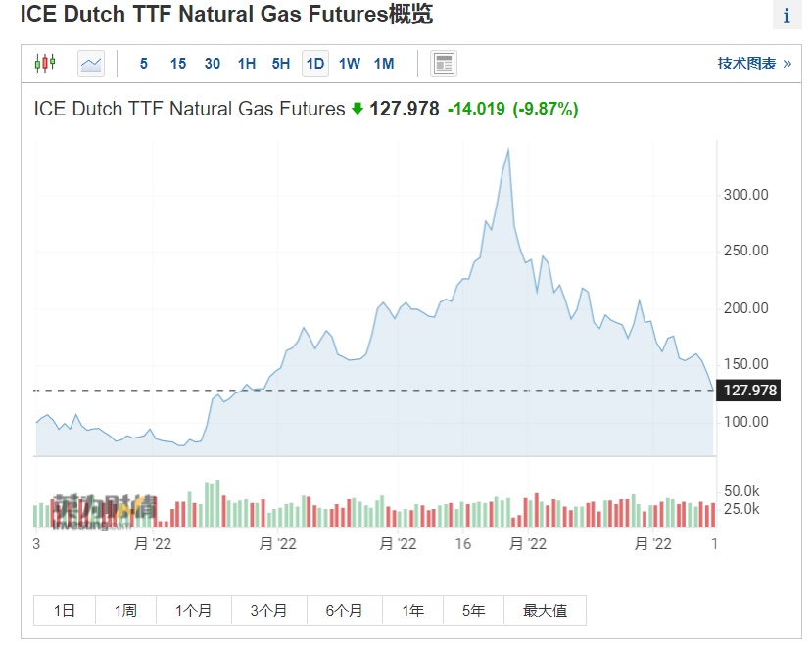Switch interval to 1H
The image size is (812, 646).
(x=246, y=64)
